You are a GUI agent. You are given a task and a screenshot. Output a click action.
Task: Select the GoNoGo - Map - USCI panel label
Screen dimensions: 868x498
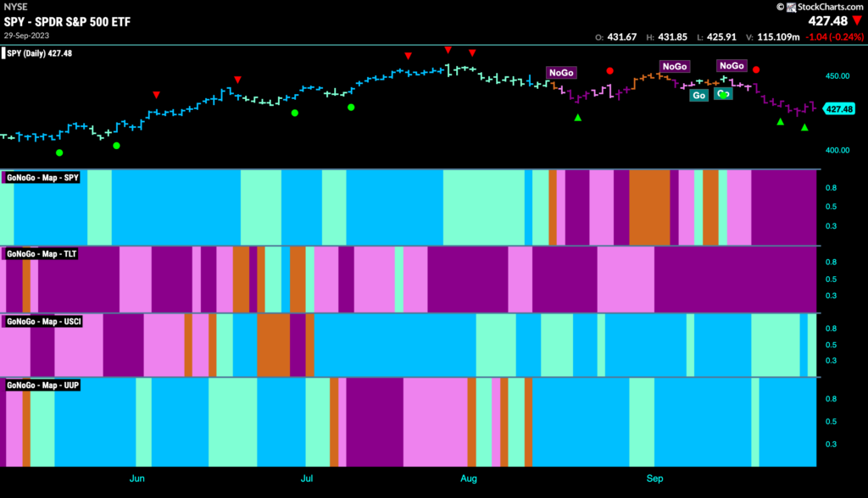[43, 322]
